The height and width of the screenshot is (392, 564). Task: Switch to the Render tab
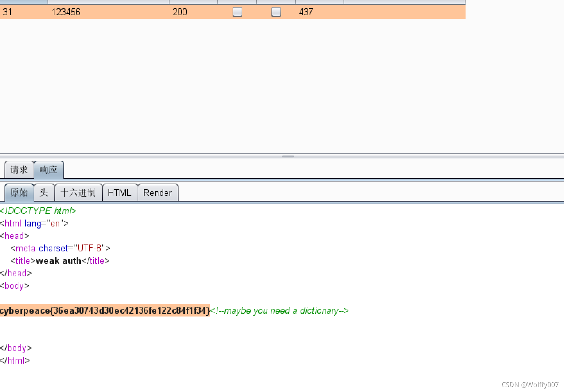158,193
